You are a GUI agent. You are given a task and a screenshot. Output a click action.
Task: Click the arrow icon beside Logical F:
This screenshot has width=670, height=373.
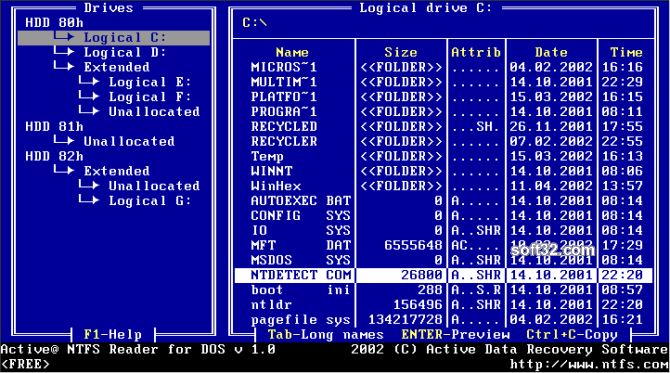[x=89, y=96]
